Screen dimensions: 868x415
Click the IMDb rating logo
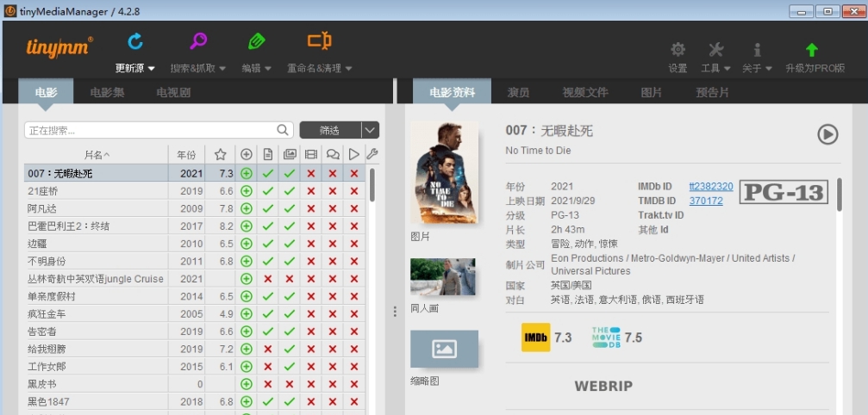click(536, 338)
